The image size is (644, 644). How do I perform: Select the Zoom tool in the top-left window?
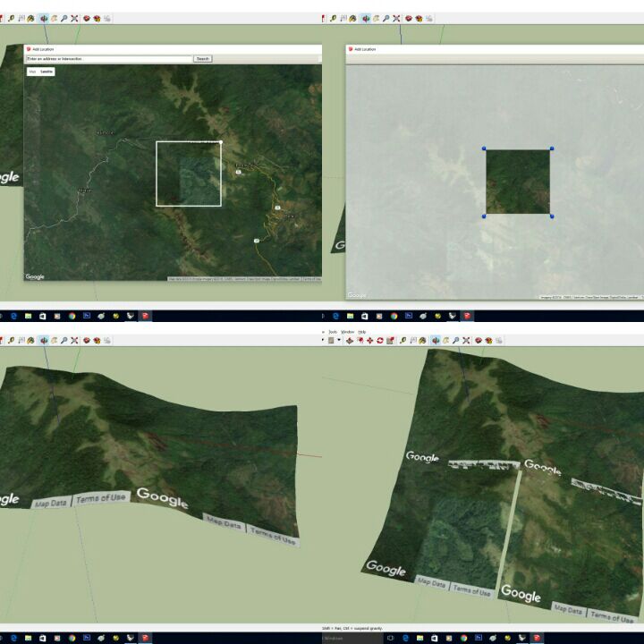pyautogui.click(x=64, y=19)
